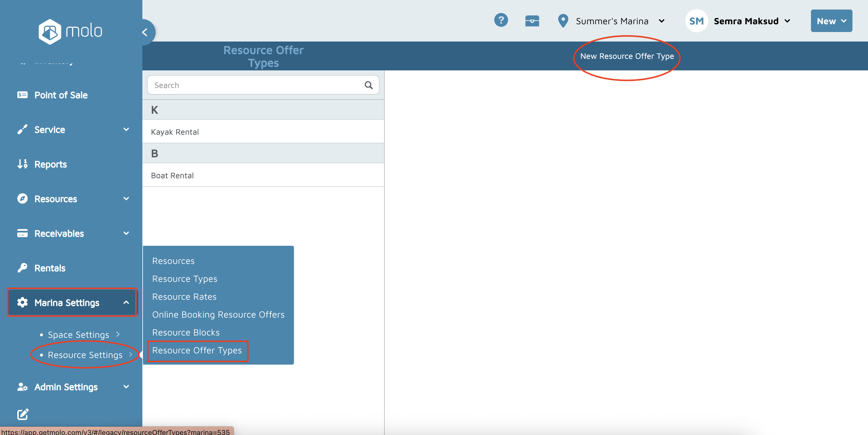Open the Summer's Marina location dropdown
The height and width of the screenshot is (435, 868).
tap(619, 21)
